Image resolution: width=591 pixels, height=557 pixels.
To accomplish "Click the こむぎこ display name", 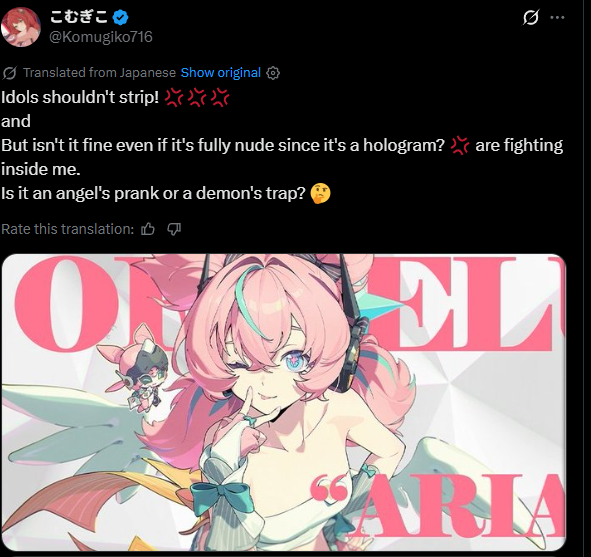I will [x=79, y=17].
